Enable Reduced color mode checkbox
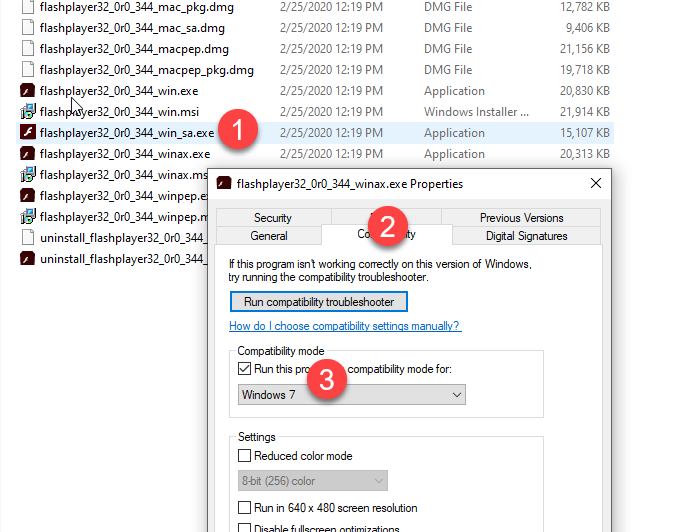 [x=244, y=456]
